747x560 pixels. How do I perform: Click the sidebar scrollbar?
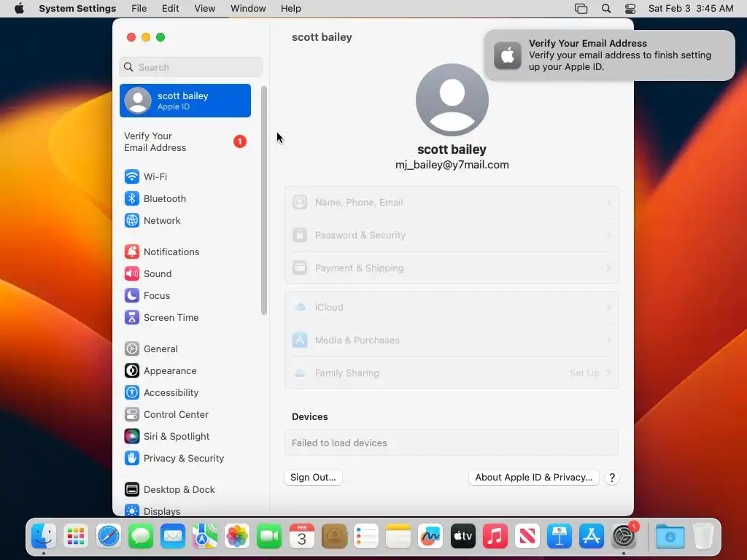264,201
